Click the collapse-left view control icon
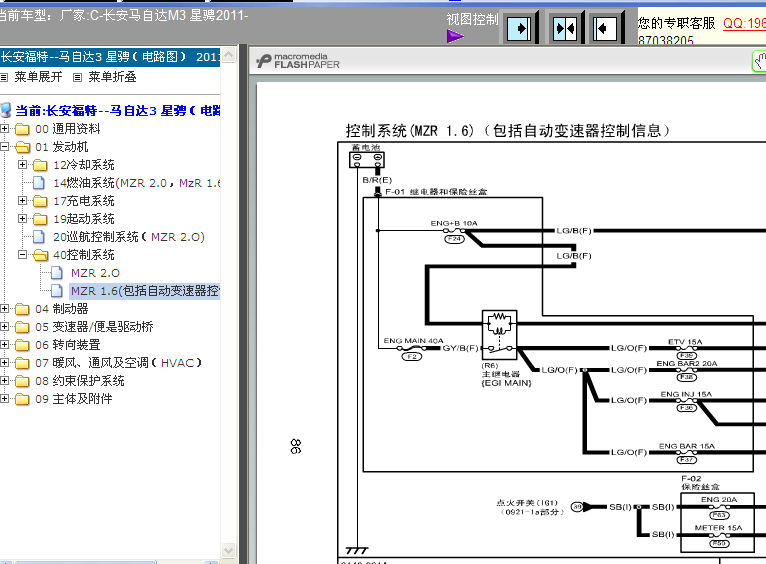This screenshot has width=766, height=564. pos(605,29)
